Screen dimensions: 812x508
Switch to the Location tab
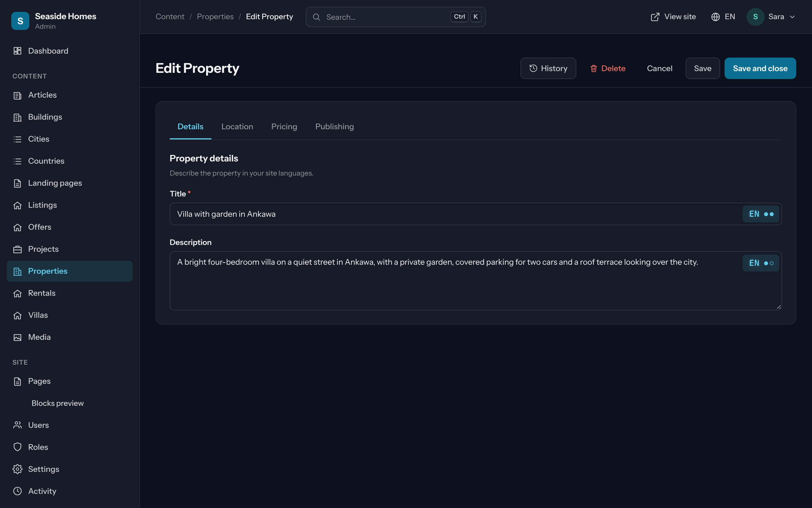click(x=237, y=127)
